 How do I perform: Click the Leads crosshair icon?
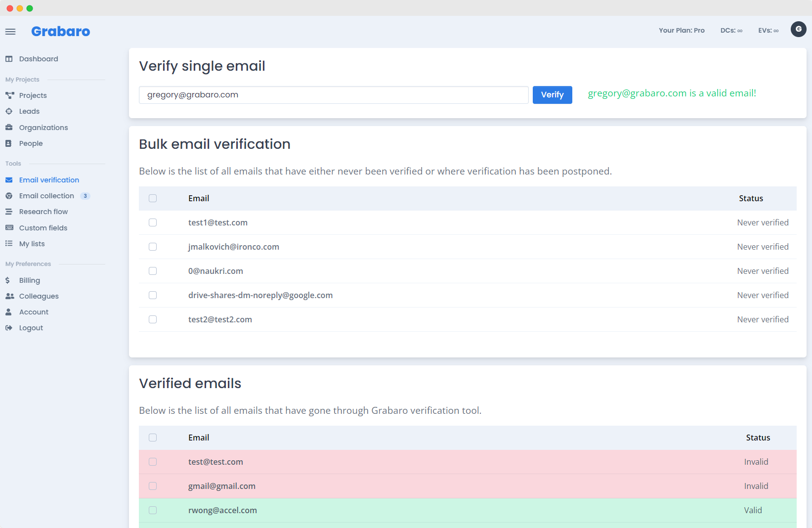(x=9, y=111)
